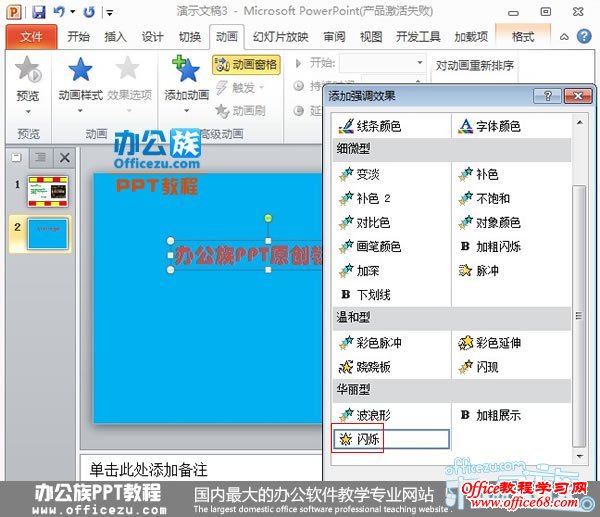Select the 字体颜色 emphasis effect
Viewport: 600px width, 517px height.
tap(510, 126)
